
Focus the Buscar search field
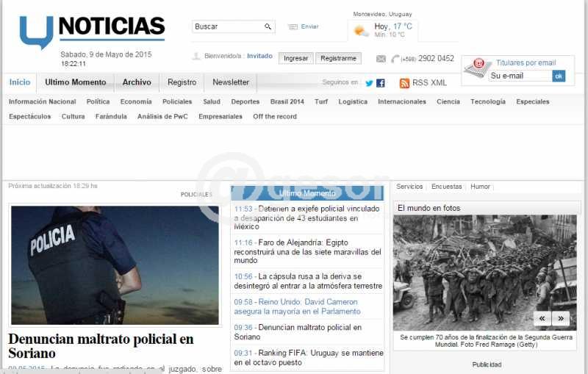pos(228,27)
